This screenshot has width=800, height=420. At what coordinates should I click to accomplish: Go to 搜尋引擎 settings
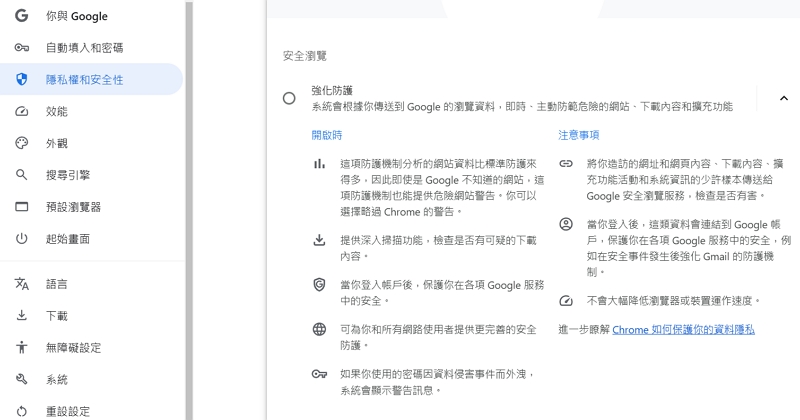92,175
